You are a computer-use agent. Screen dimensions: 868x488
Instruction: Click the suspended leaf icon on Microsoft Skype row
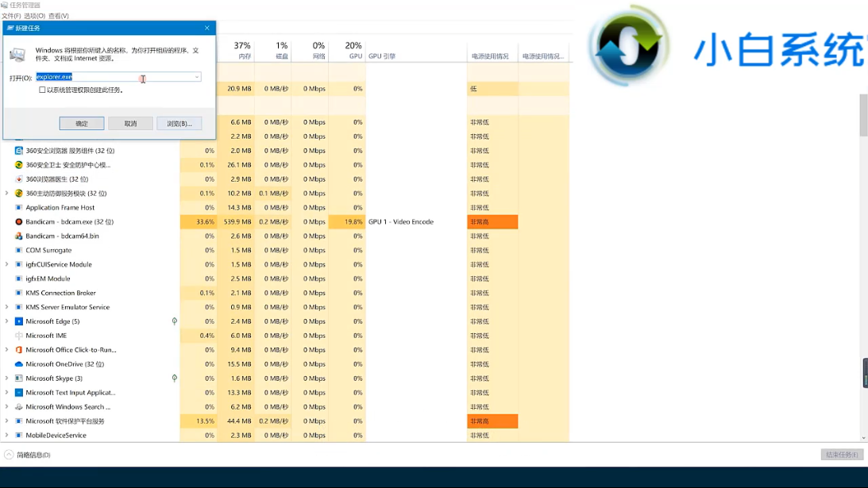pyautogui.click(x=175, y=378)
